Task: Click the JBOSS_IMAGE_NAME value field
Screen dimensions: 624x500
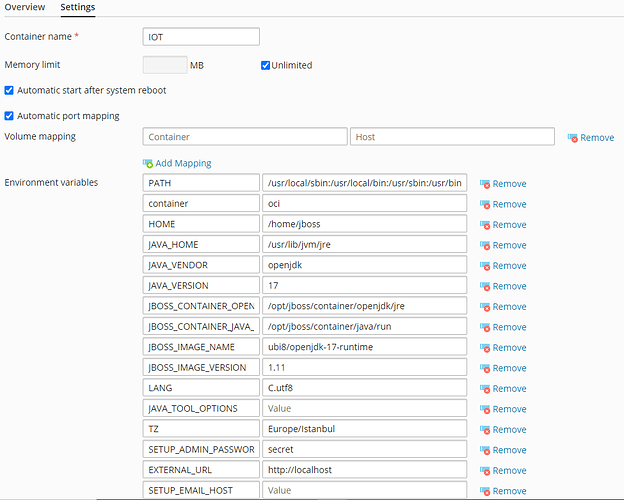Action: click(365, 347)
